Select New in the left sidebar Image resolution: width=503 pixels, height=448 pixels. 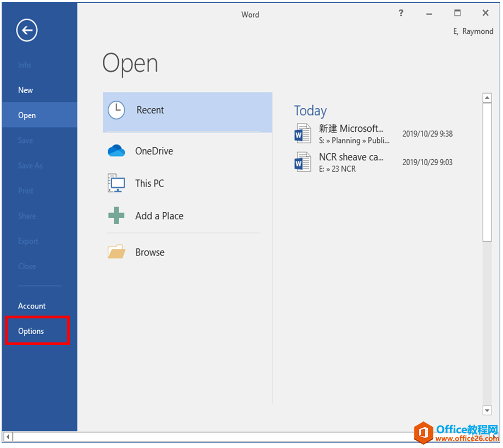(x=26, y=90)
